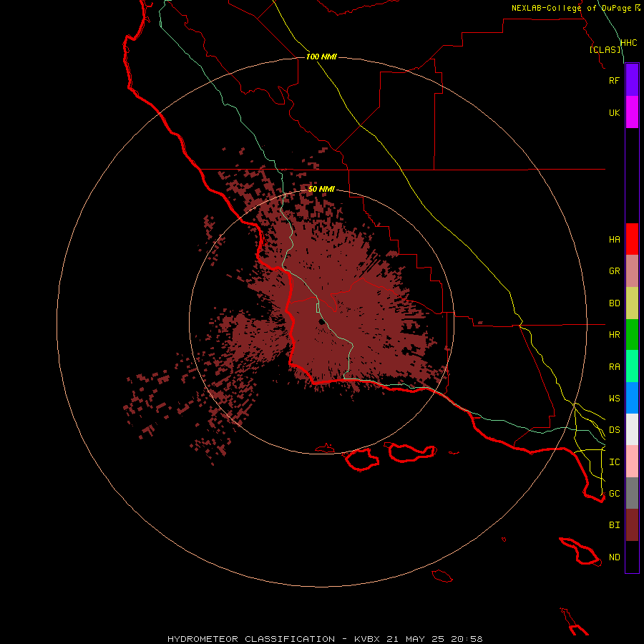Click the DS white legend swatch
644x644 pixels.
[632, 429]
